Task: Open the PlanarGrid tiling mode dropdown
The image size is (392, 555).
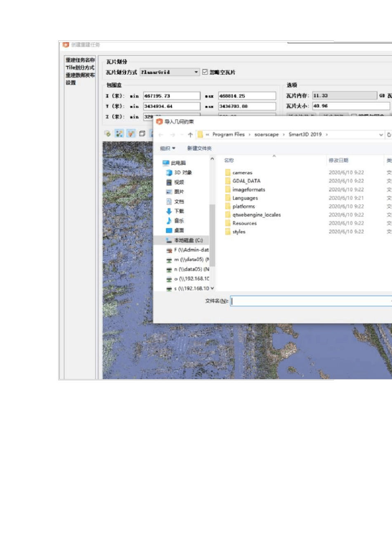Action: (x=170, y=72)
